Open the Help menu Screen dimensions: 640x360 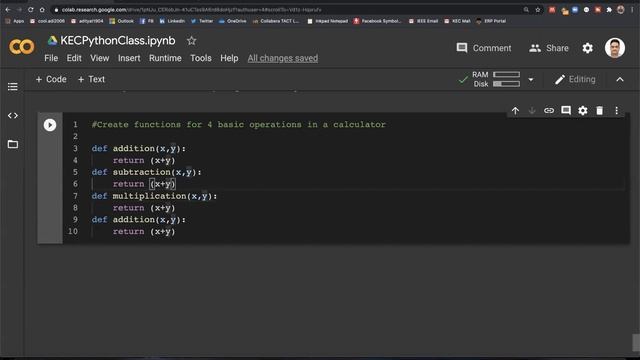229,58
